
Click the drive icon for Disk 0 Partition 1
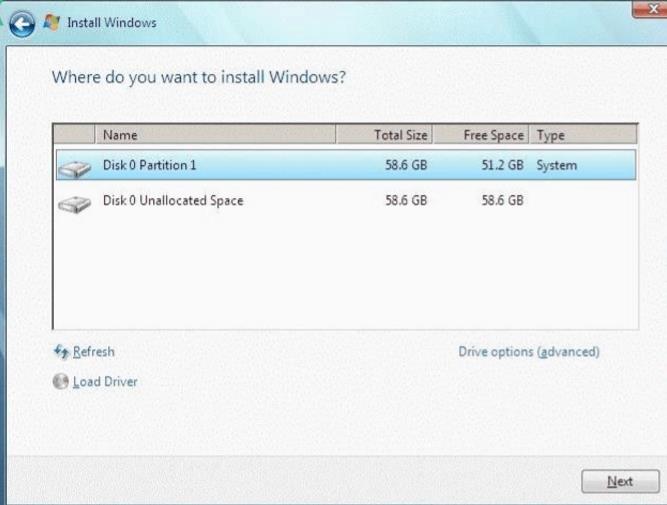click(74, 169)
